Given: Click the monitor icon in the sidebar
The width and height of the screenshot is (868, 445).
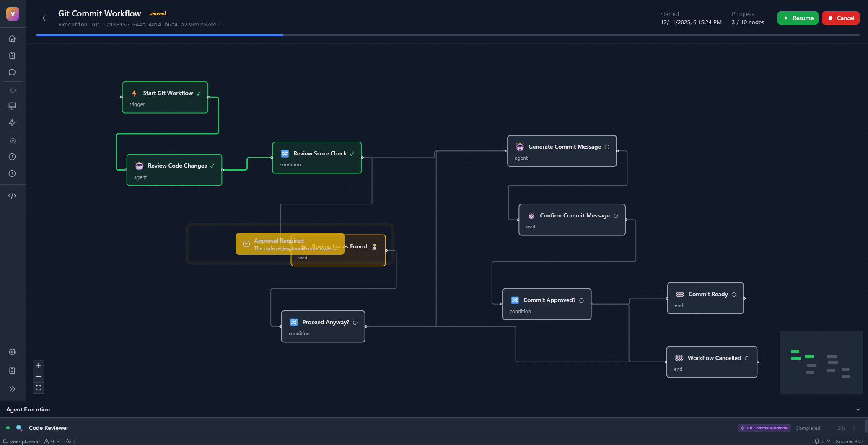Looking at the screenshot, I should 12,106.
